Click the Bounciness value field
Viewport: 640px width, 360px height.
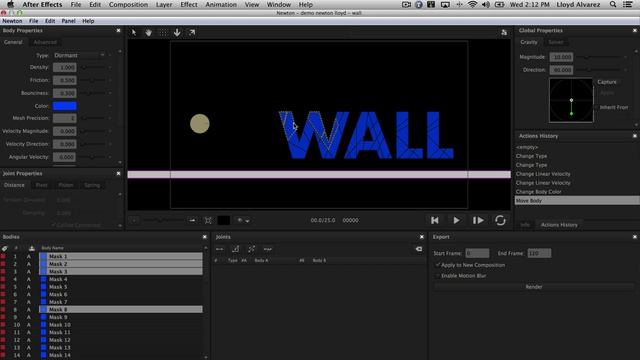pos(64,93)
